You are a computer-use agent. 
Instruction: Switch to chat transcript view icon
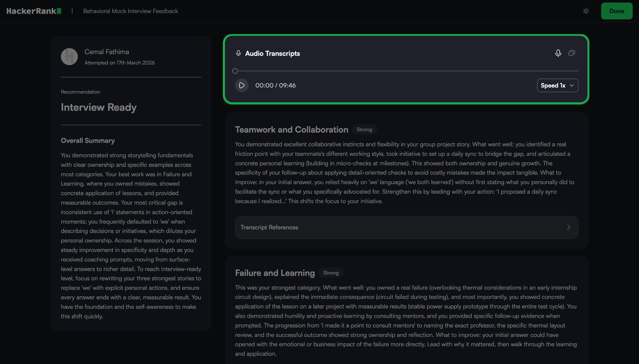click(x=571, y=53)
